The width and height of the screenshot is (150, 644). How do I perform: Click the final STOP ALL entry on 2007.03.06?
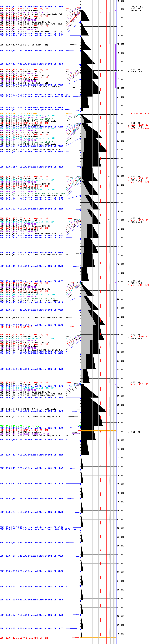click(24, 638)
